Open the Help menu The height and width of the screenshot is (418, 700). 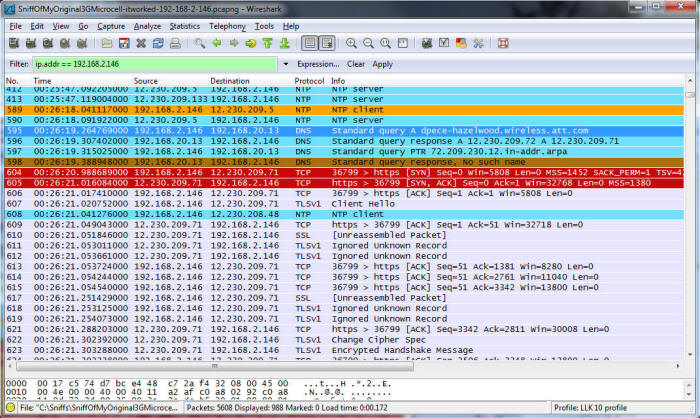pyautogui.click(x=291, y=26)
